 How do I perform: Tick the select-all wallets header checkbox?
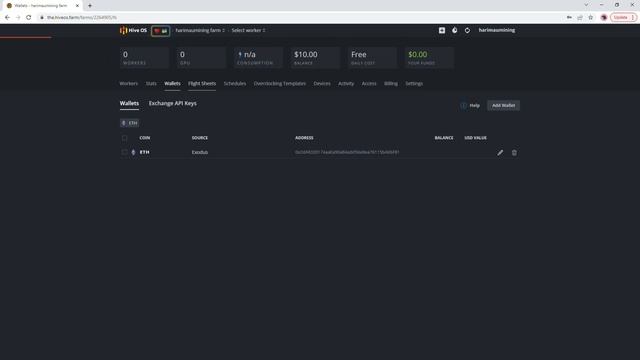[x=124, y=138]
